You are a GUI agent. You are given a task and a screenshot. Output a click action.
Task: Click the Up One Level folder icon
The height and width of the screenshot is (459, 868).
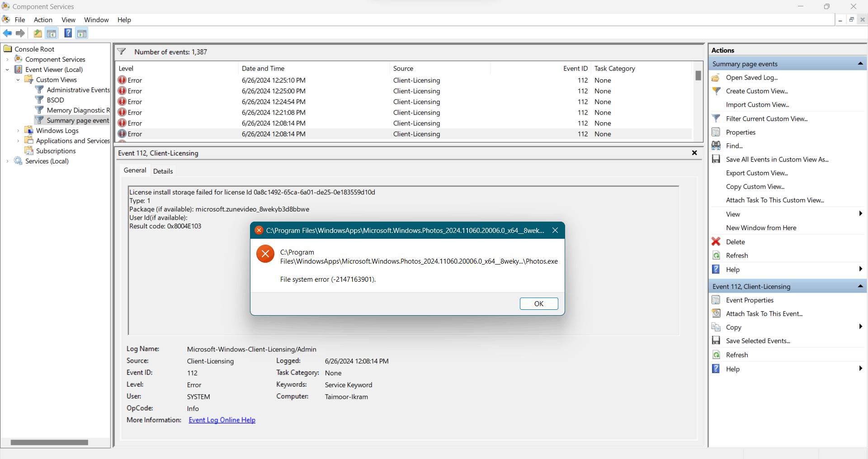click(x=38, y=33)
